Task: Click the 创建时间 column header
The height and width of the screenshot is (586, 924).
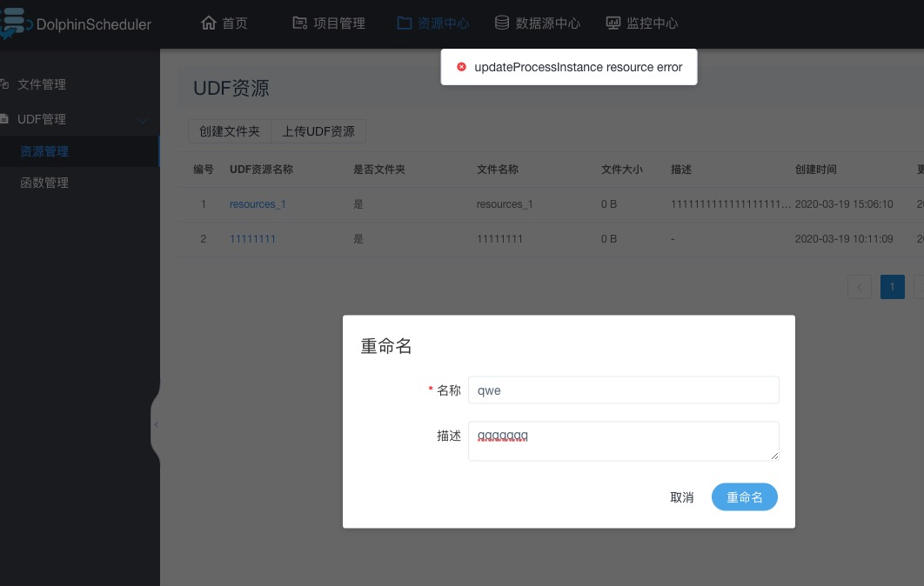Action: tap(815, 170)
